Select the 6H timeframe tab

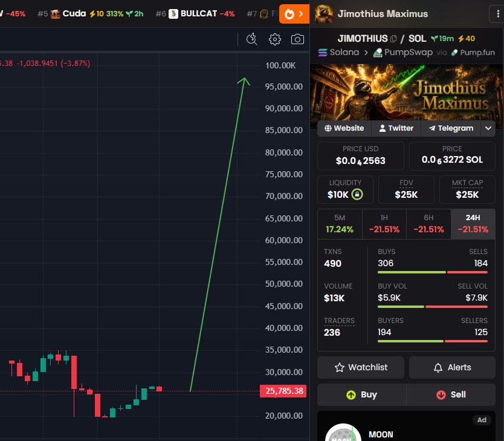click(428, 224)
